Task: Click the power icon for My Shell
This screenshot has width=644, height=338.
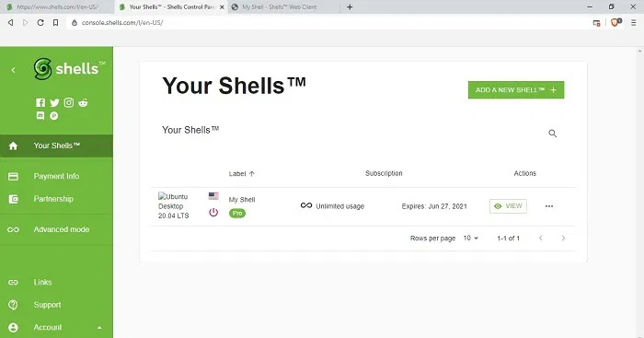Action: click(213, 213)
